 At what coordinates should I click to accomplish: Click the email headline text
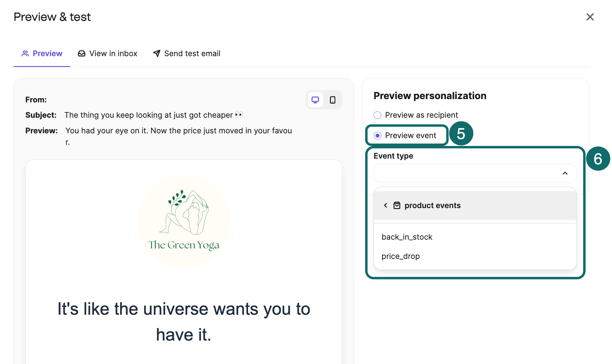[184, 322]
